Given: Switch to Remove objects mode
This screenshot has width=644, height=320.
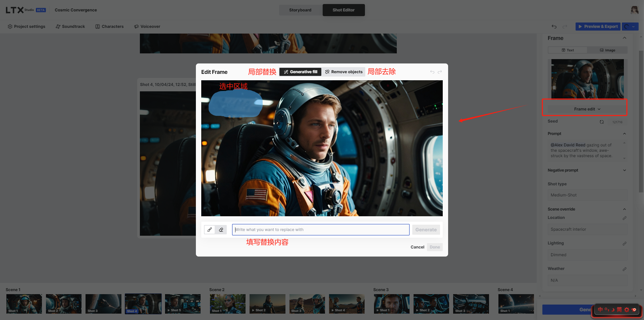Looking at the screenshot, I should (x=344, y=72).
